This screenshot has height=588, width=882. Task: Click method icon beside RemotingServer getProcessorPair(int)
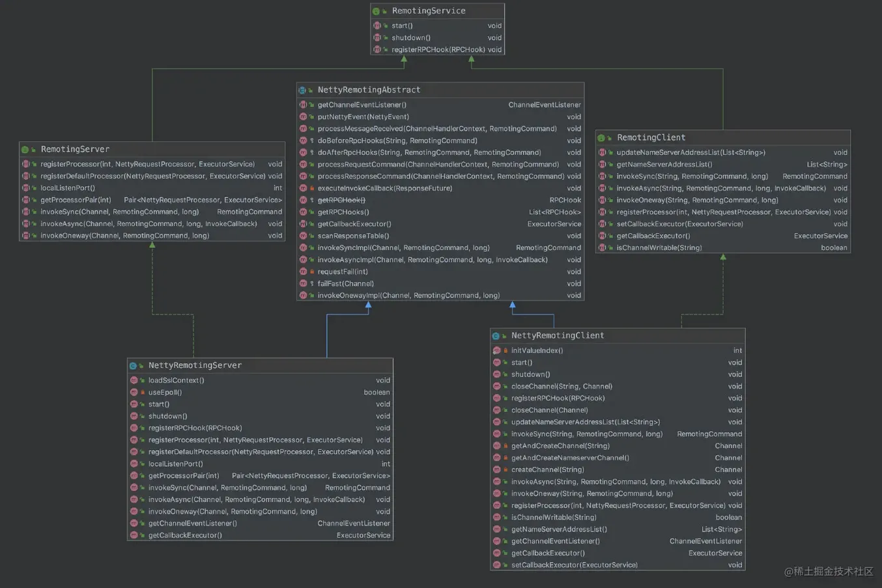[x=26, y=200]
